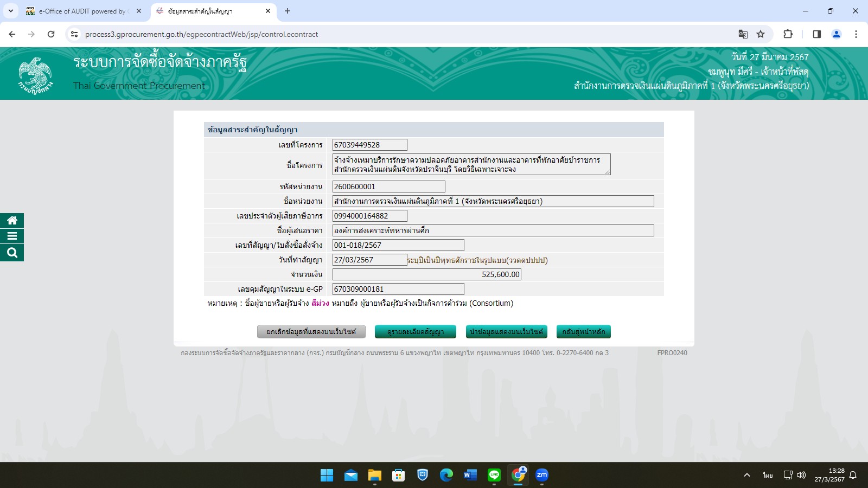Click the home icon in left sidebar

tap(12, 221)
